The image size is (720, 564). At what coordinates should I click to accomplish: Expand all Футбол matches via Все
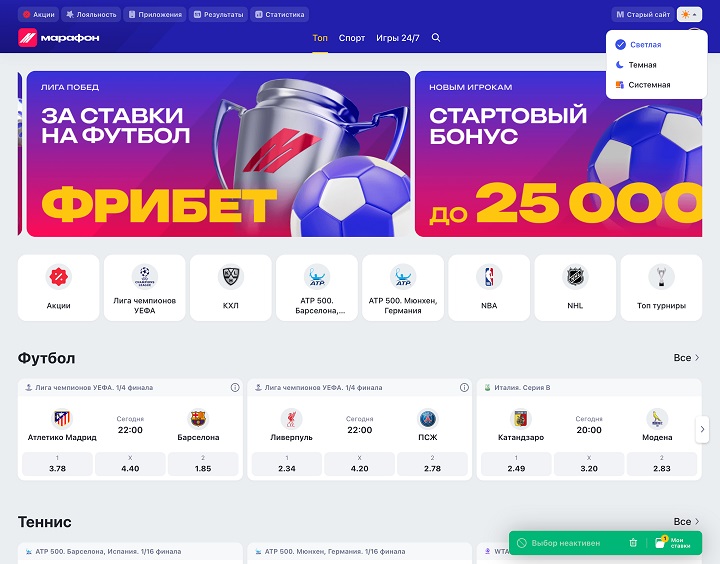686,358
